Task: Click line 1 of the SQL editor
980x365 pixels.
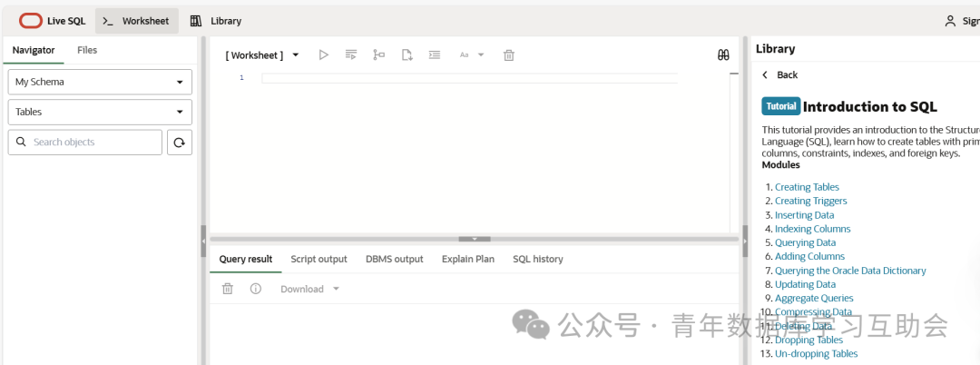Action: 469,78
